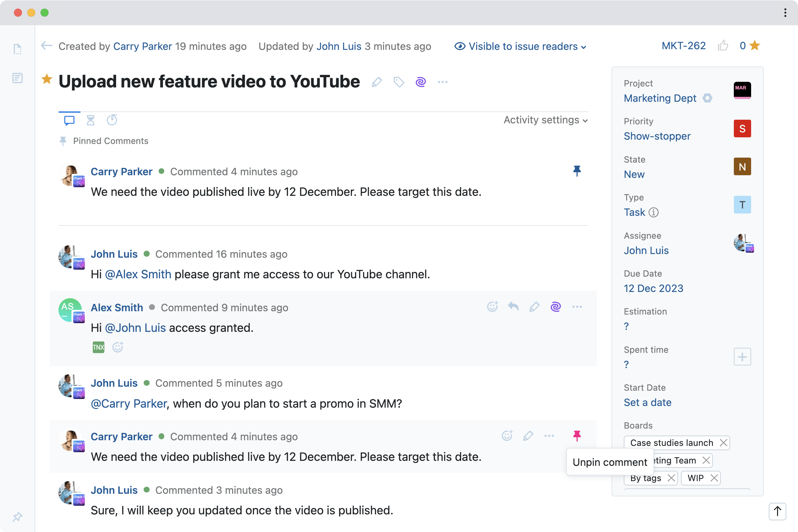Click the brown N state swatch
The height and width of the screenshot is (532, 798).
coord(742,167)
